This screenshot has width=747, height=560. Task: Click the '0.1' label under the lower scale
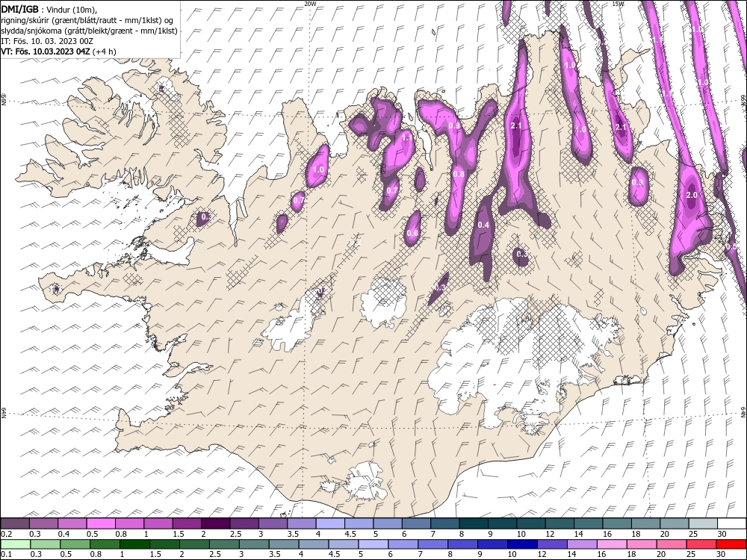coord(7,554)
